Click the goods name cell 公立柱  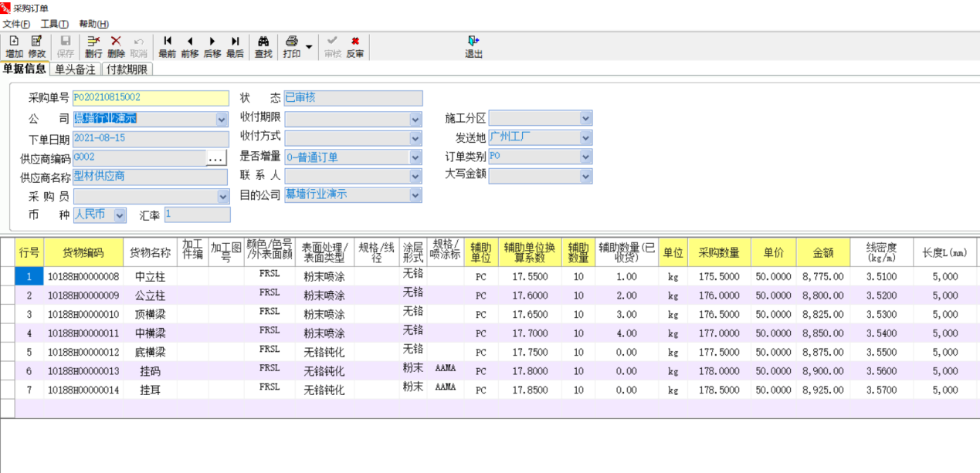[x=151, y=296]
